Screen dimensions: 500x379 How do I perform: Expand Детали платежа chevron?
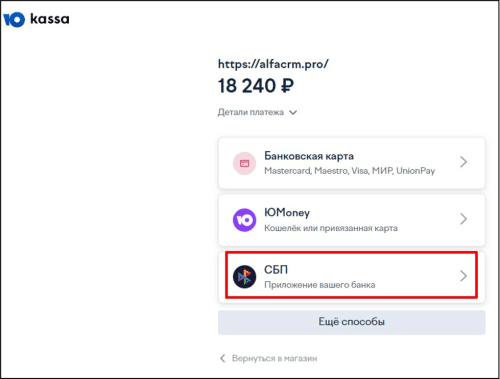click(x=293, y=112)
